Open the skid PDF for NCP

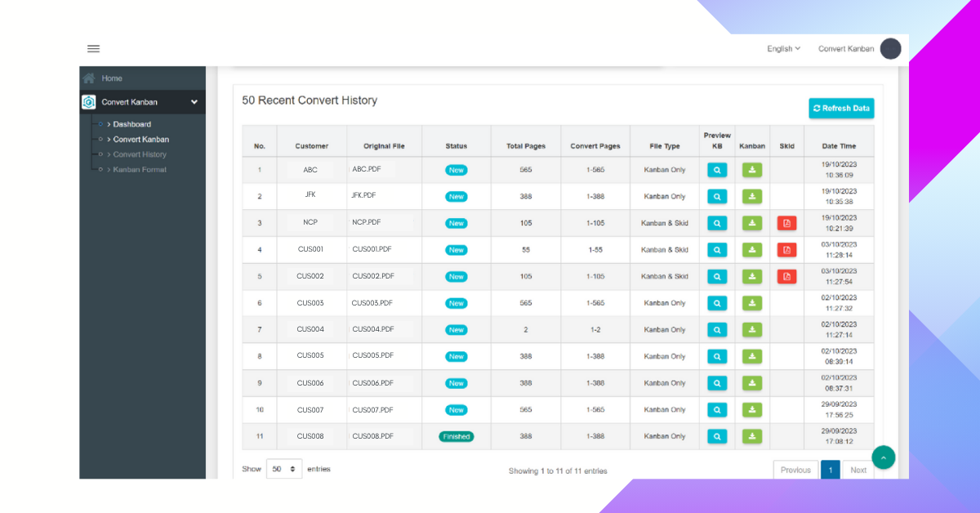point(786,223)
